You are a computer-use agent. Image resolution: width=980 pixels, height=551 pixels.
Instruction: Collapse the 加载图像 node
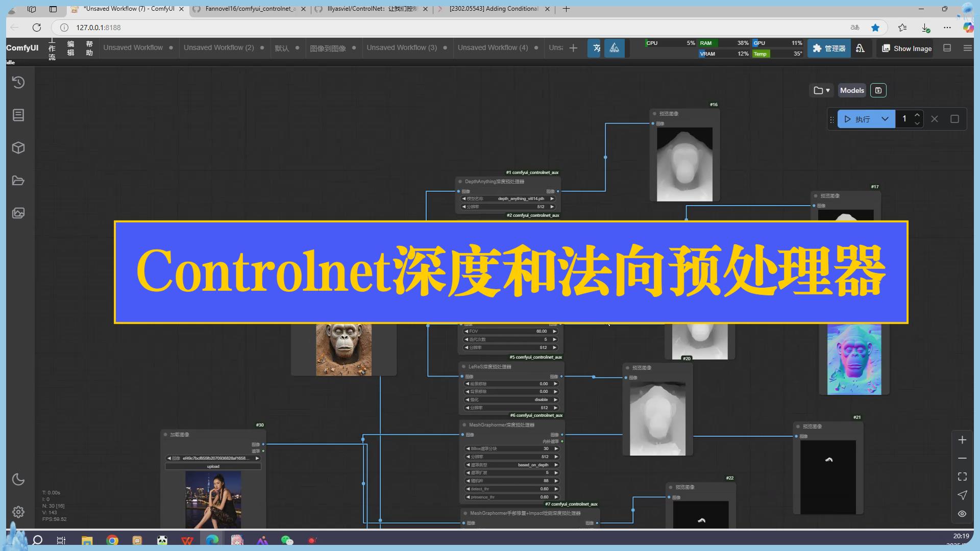pyautogui.click(x=165, y=435)
